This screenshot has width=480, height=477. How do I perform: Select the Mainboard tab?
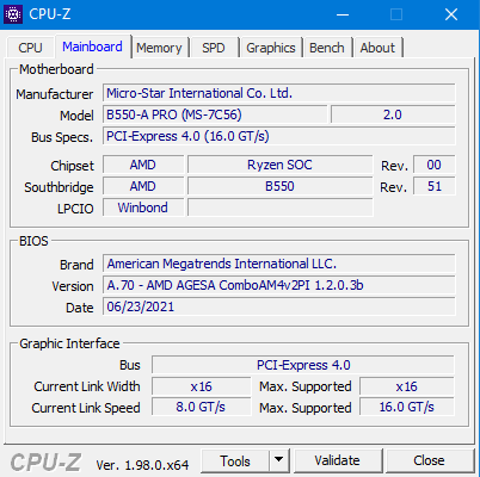point(93,47)
